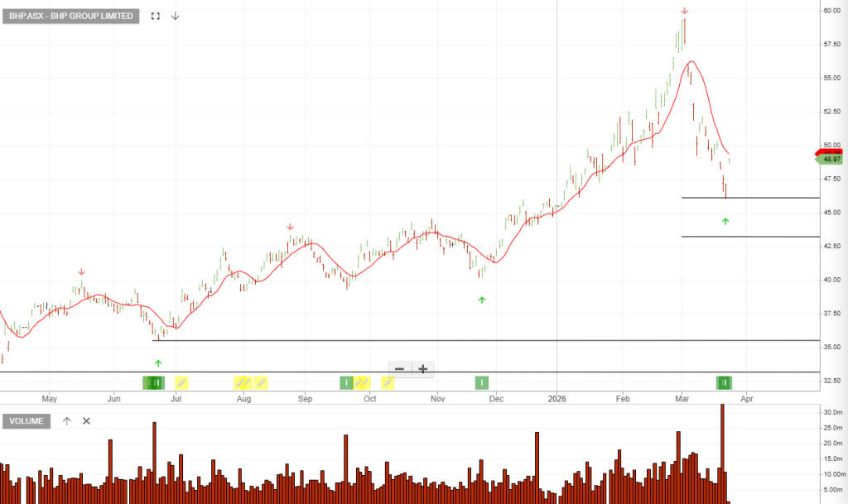Click the yellow event marker in early July
848x504 pixels.
tap(181, 382)
